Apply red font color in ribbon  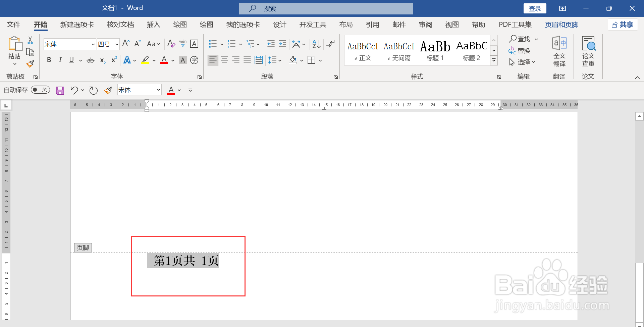(x=164, y=60)
